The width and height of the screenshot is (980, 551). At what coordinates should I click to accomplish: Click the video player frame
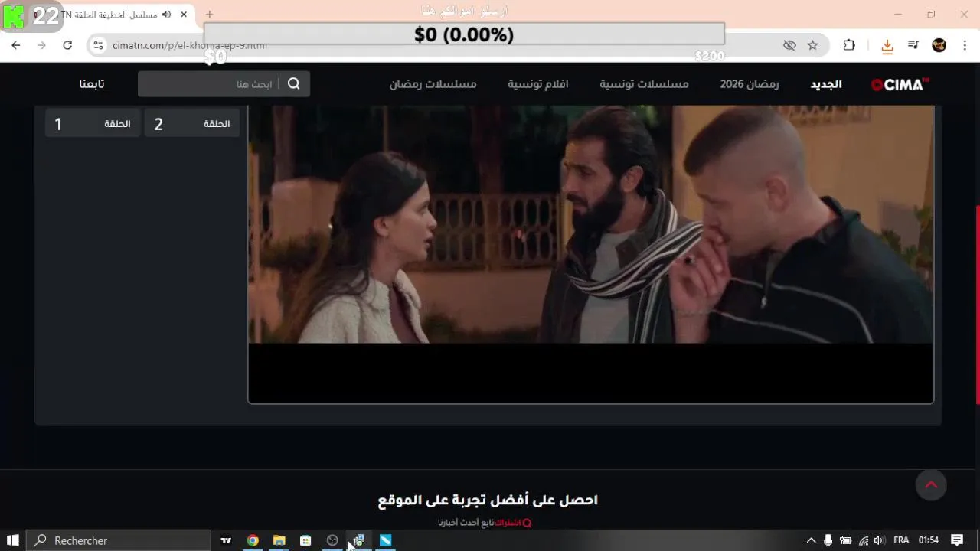click(x=590, y=254)
